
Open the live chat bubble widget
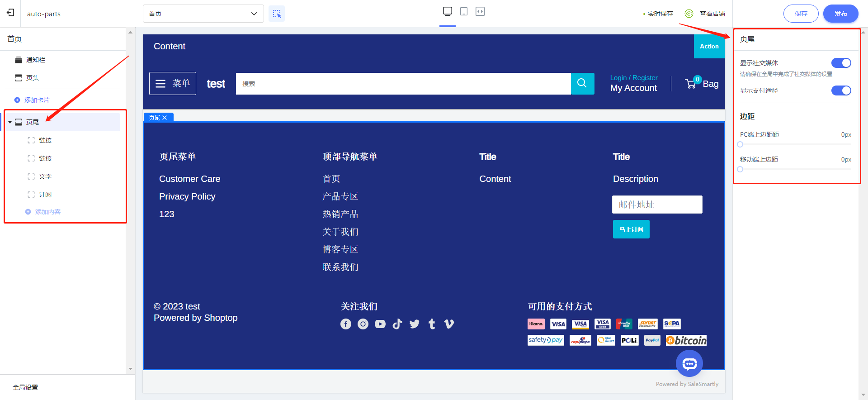[x=689, y=363]
